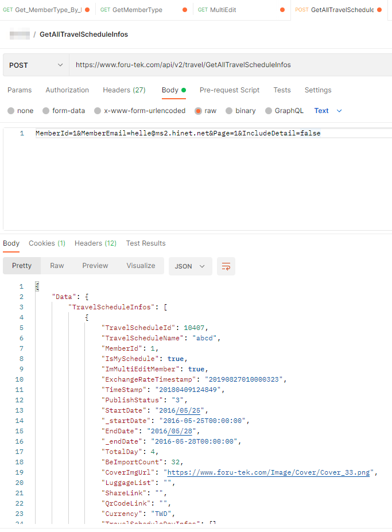This screenshot has height=532, width=392.
Task: Open the Text format dropdown
Action: (328, 111)
